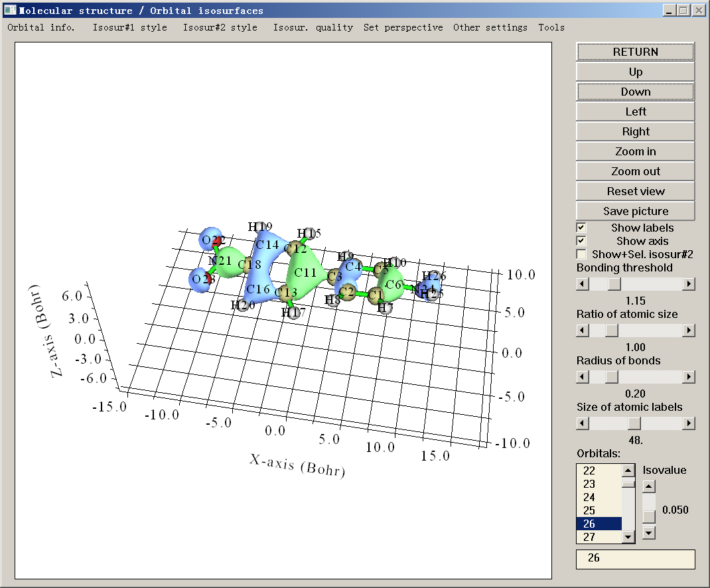Click the orbital number input field showing 26

click(635, 559)
